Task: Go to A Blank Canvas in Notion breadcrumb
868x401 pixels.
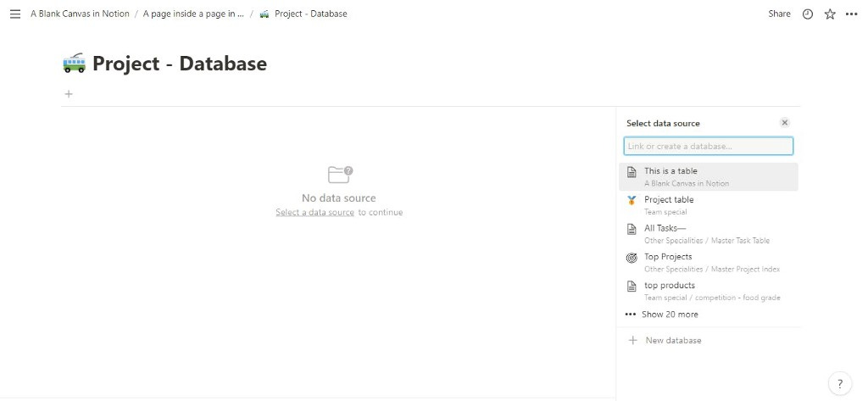Action: click(80, 14)
